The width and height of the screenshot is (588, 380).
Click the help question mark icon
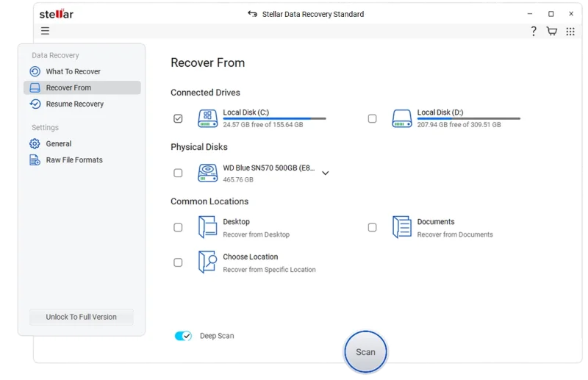click(534, 31)
